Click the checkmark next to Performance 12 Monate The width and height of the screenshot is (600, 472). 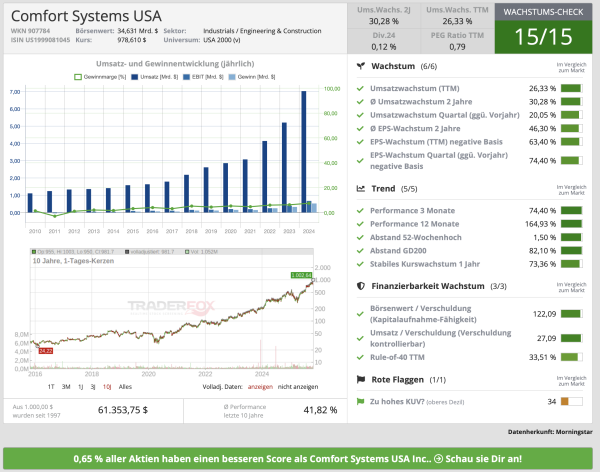361,224
